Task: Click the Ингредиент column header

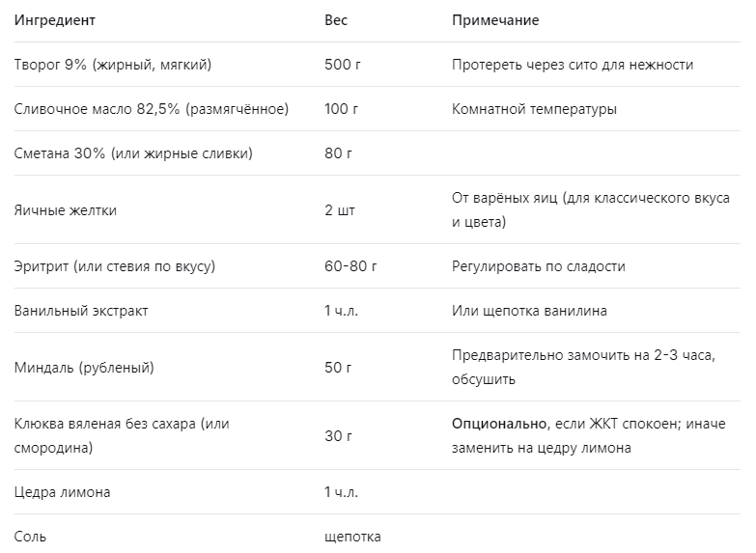Action: click(54, 20)
